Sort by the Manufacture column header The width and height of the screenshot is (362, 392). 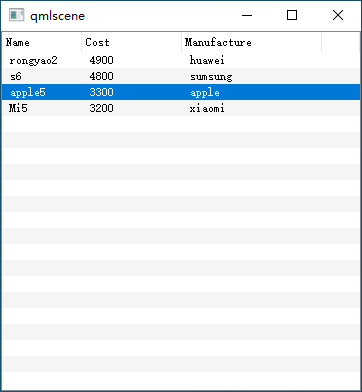pyautogui.click(x=252, y=42)
